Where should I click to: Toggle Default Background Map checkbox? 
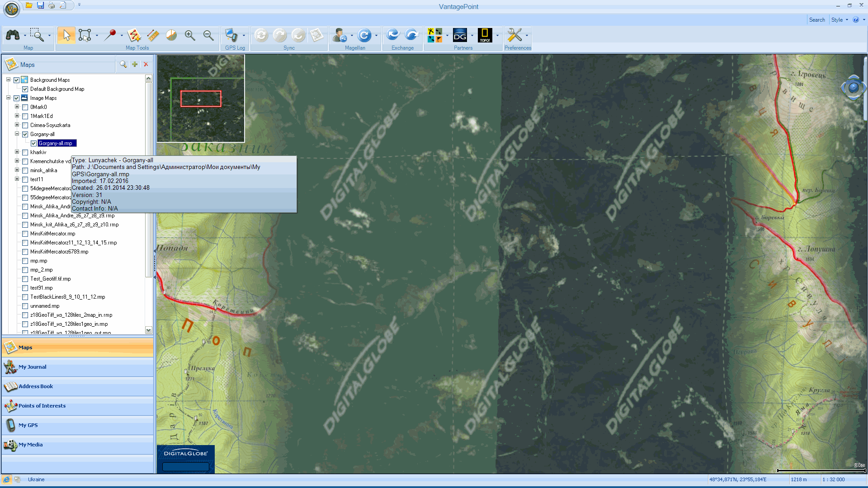[x=25, y=89]
